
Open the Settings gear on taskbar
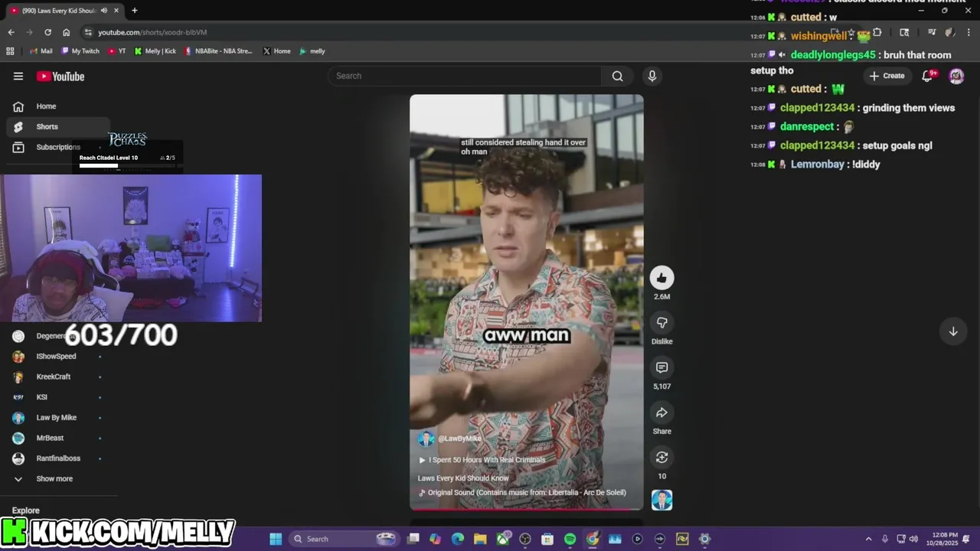pyautogui.click(x=704, y=539)
